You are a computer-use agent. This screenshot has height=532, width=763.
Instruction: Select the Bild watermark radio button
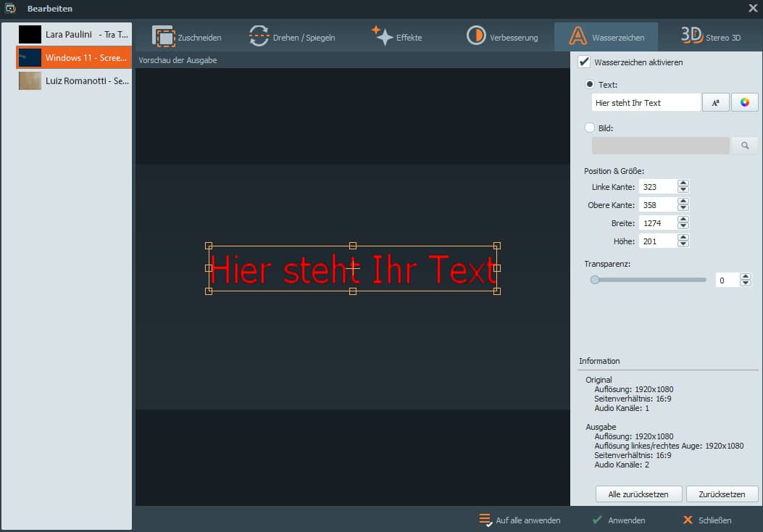(590, 128)
